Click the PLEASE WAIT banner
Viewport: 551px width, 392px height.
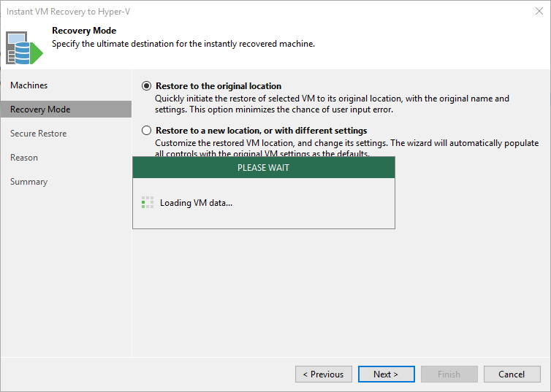point(264,168)
